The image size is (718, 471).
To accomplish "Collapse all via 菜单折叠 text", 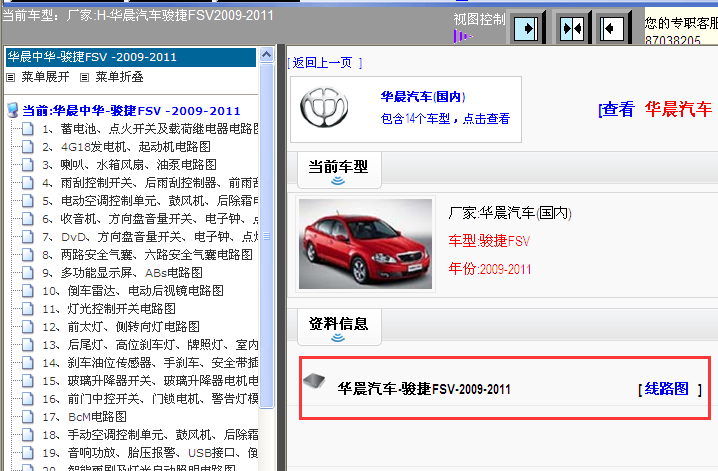I will coord(120,77).
